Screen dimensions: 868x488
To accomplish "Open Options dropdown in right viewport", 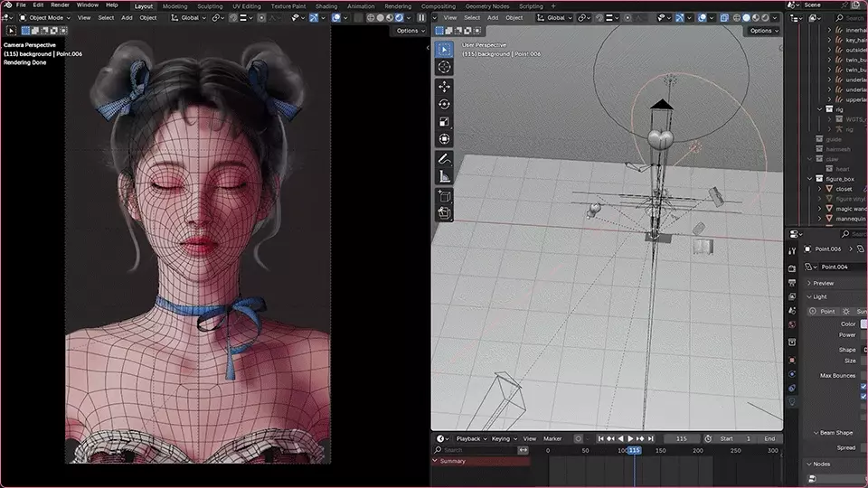I will point(764,31).
